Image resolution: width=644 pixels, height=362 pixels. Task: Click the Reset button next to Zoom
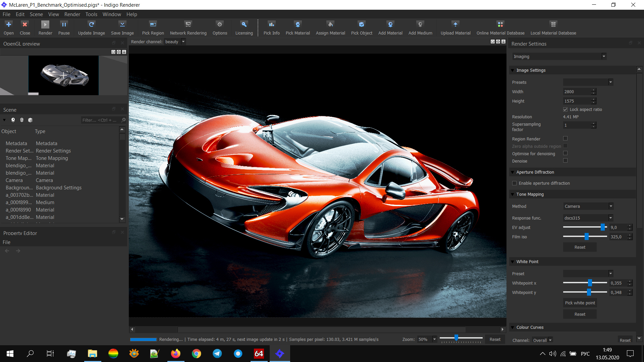pos(495,339)
